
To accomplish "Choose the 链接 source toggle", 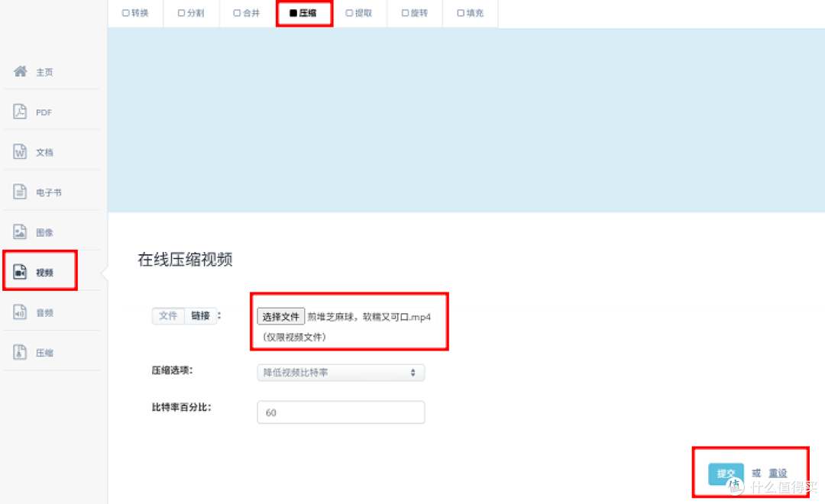I will tap(200, 315).
